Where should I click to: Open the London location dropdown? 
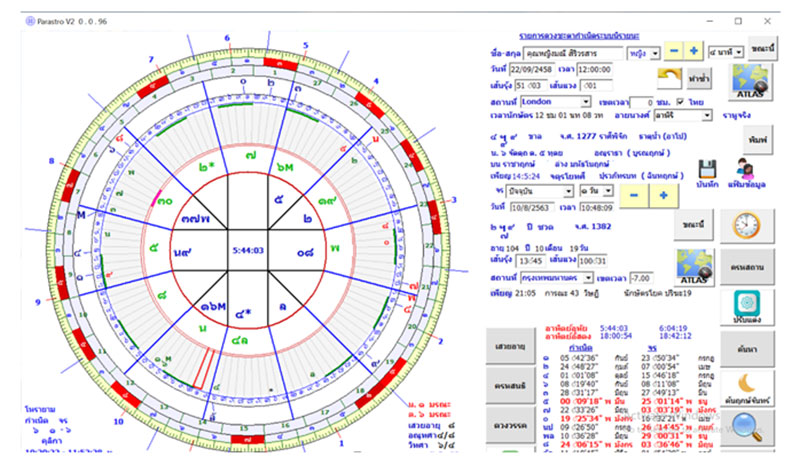pyautogui.click(x=586, y=102)
